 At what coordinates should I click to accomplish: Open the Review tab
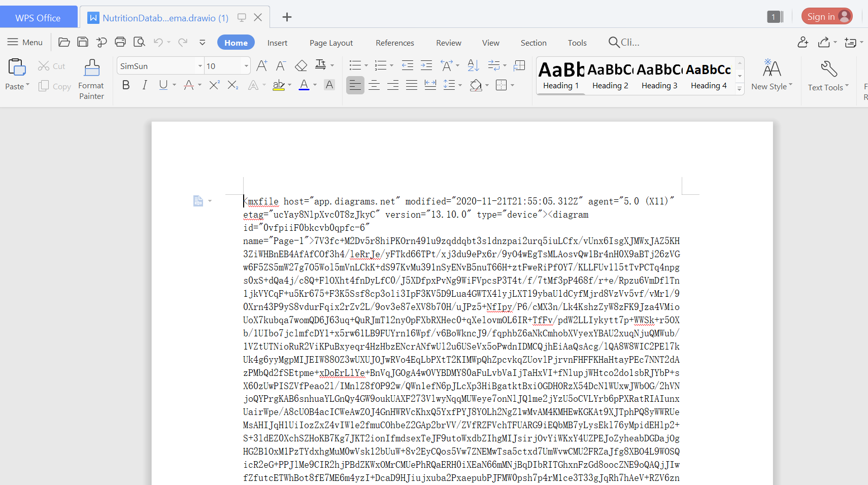[x=449, y=43]
